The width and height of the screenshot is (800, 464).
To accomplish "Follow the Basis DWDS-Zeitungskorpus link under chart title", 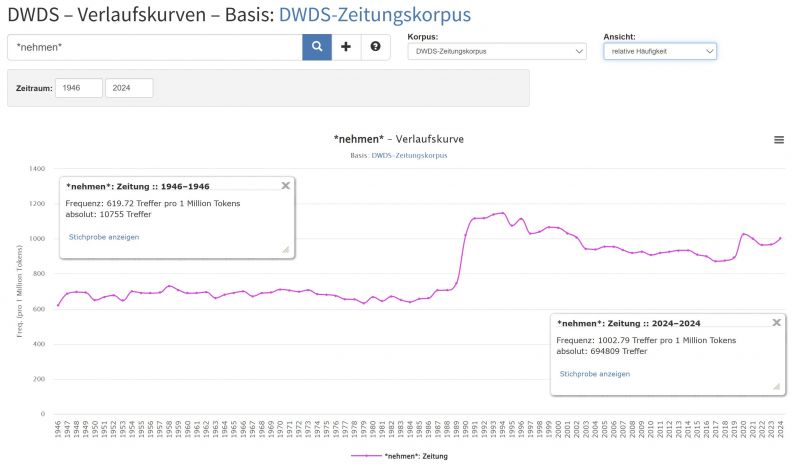I will (x=409, y=156).
